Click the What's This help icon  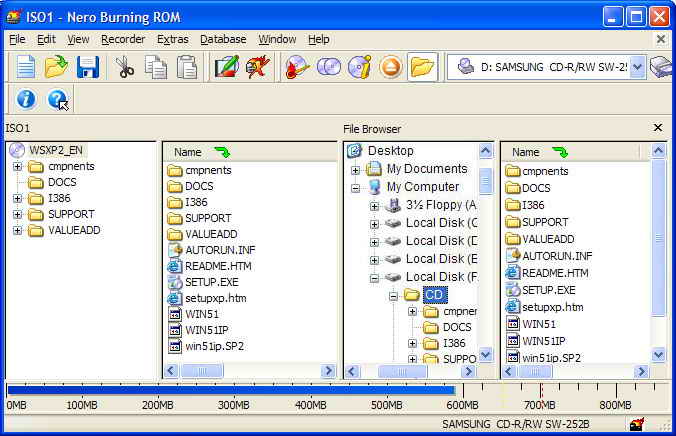(x=58, y=100)
